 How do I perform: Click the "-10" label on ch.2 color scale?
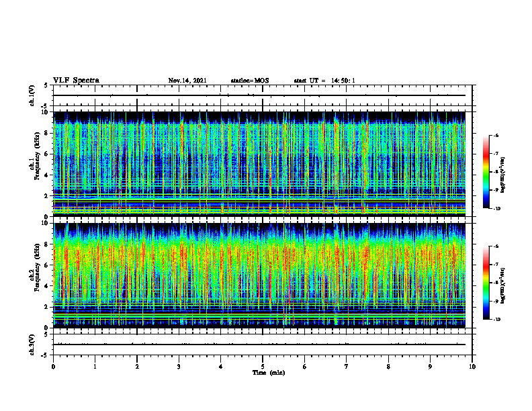click(x=497, y=320)
